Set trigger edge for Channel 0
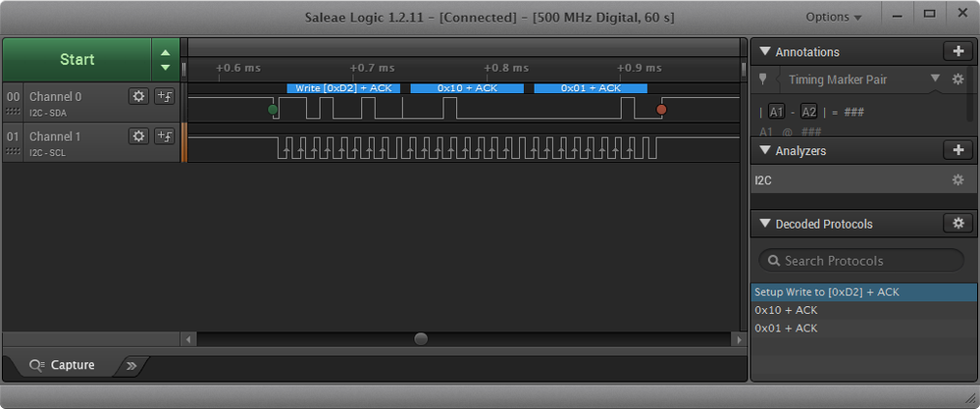Image resolution: width=980 pixels, height=409 pixels. click(x=165, y=96)
